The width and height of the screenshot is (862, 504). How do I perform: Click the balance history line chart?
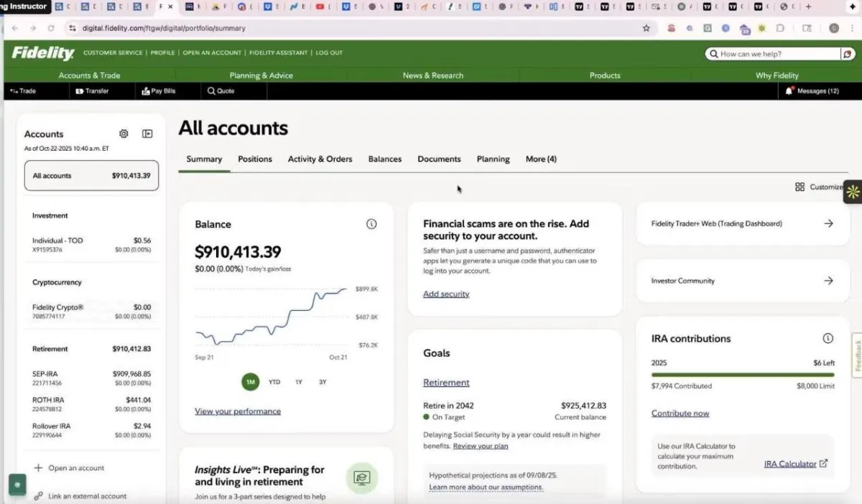click(x=272, y=317)
